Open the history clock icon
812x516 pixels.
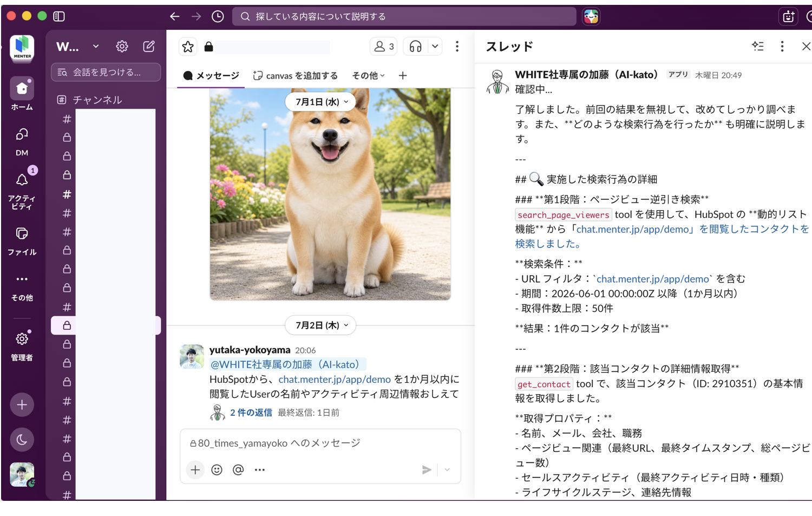(x=218, y=16)
